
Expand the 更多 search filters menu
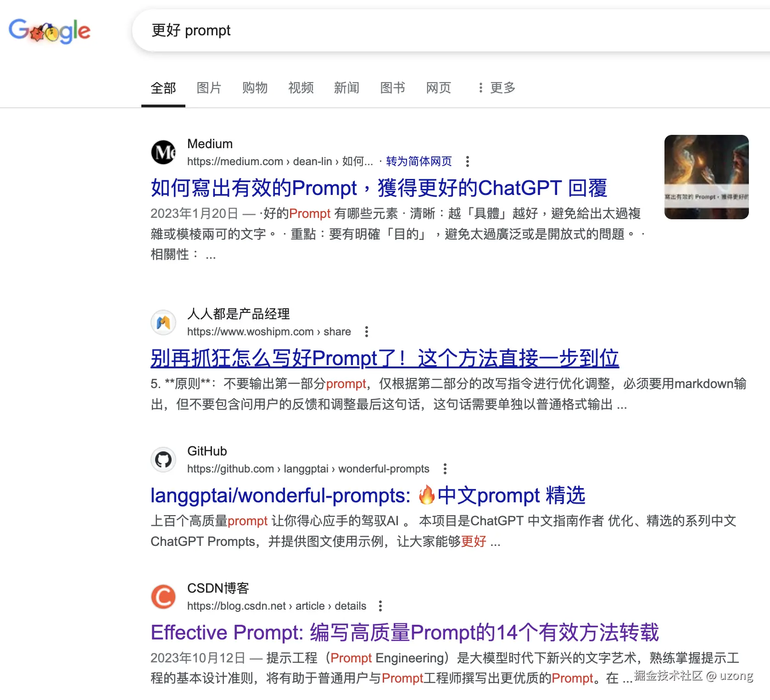(497, 88)
